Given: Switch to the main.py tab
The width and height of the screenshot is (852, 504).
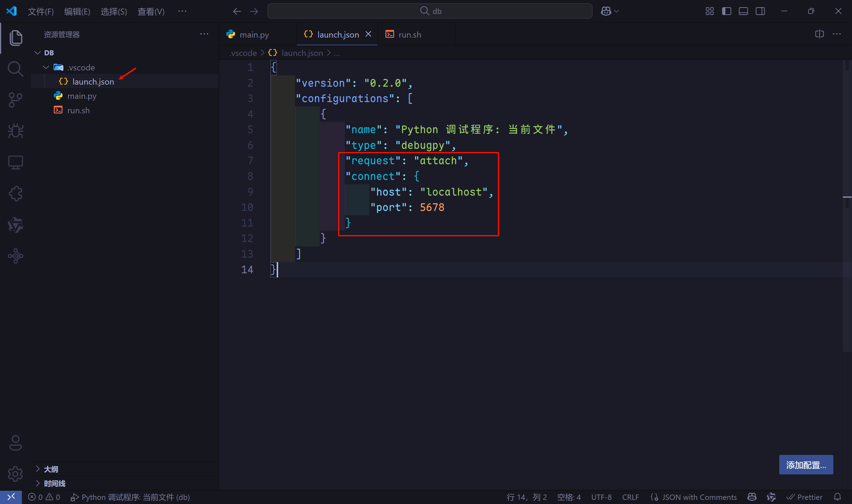Looking at the screenshot, I should [x=254, y=35].
